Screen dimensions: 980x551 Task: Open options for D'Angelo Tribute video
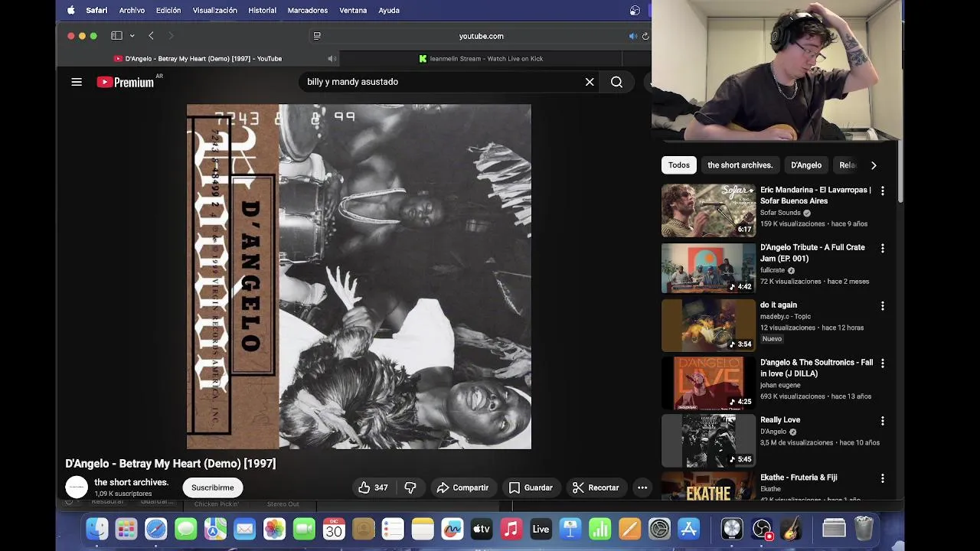[x=882, y=248]
